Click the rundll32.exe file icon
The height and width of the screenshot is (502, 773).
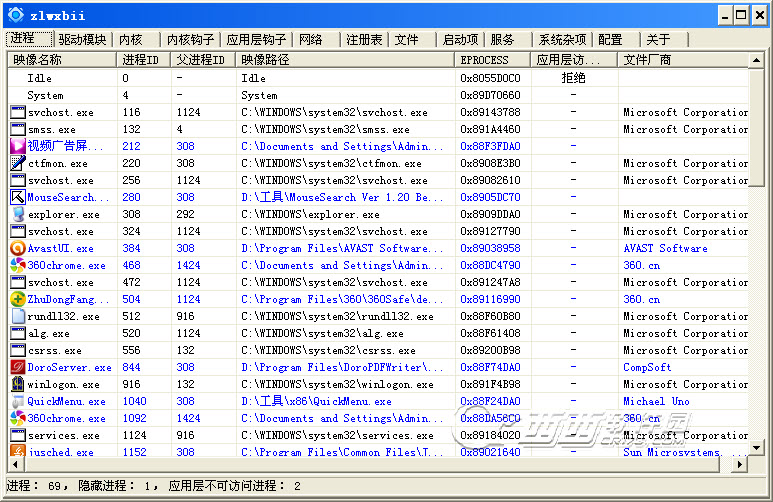click(18, 316)
